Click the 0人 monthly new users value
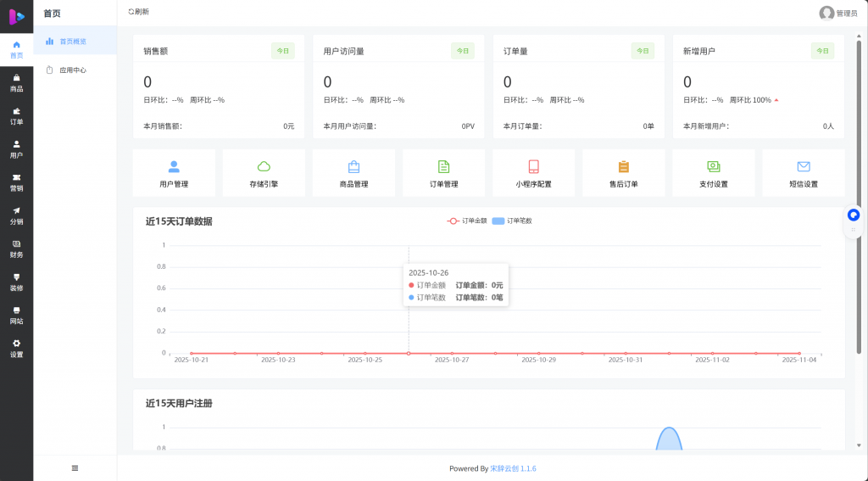The image size is (868, 481). 828,126
